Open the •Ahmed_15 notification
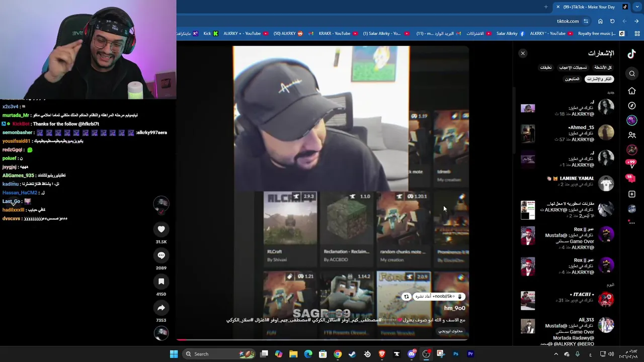Viewport: 644px width, 362px height. coord(567,133)
